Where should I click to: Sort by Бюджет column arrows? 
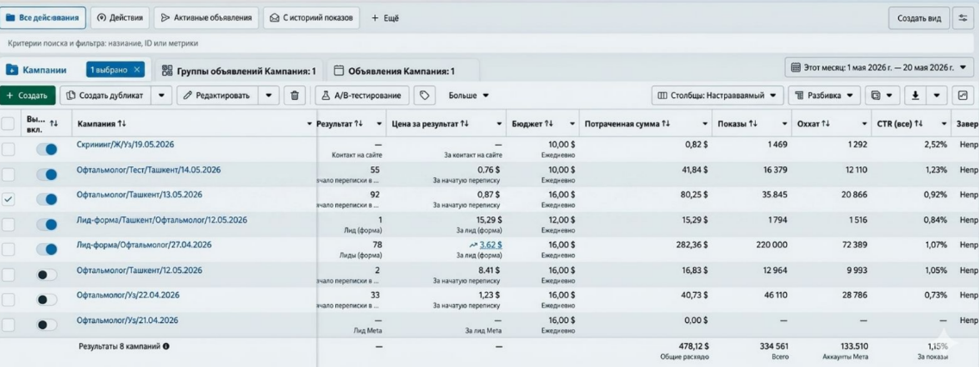click(549, 124)
